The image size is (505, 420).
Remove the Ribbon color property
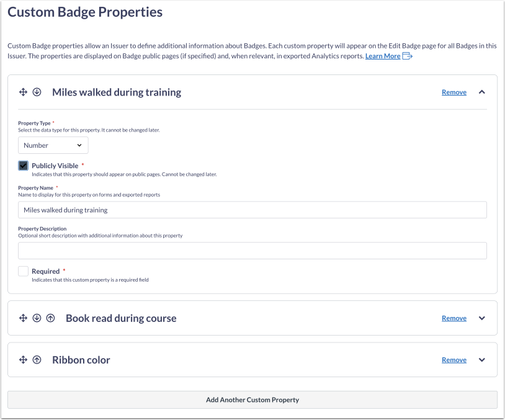click(x=454, y=359)
